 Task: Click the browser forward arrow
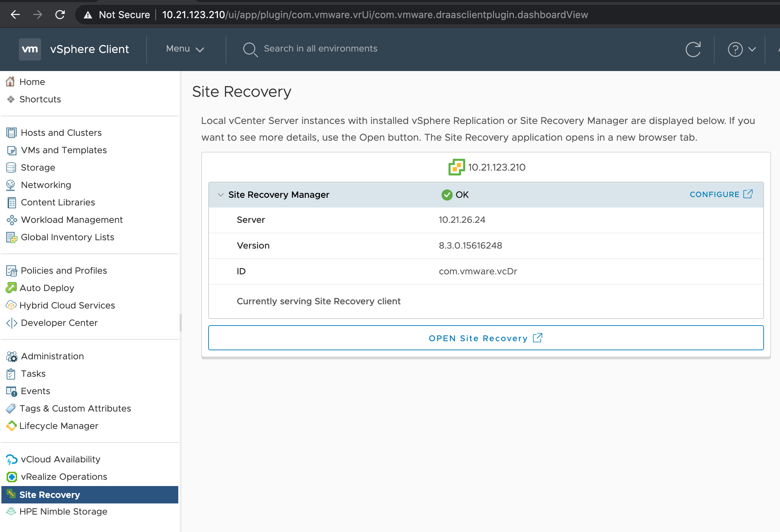38,15
